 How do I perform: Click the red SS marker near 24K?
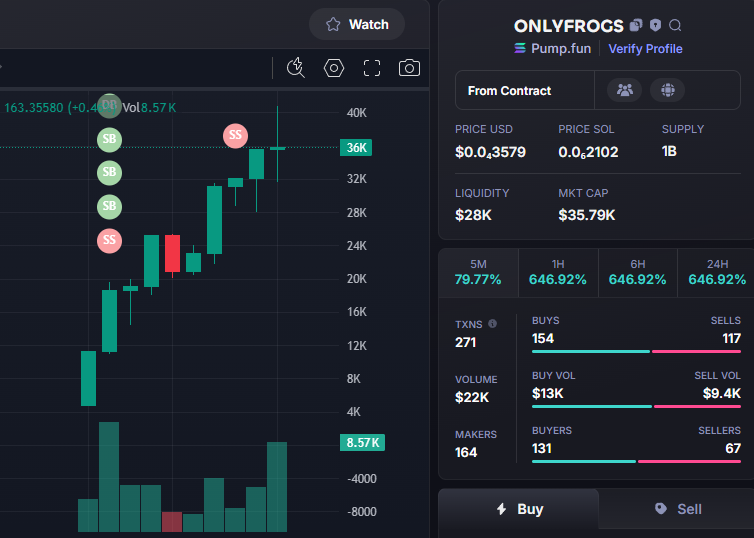point(109,240)
